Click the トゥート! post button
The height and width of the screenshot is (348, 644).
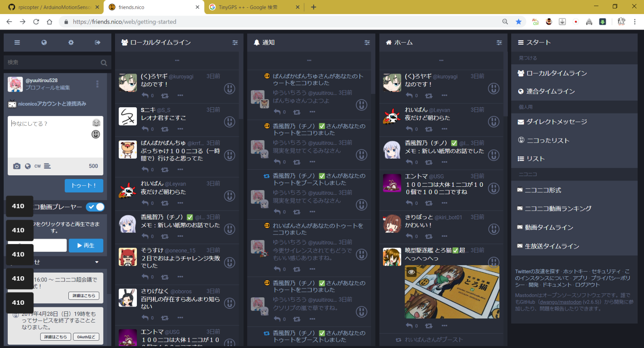[84, 186]
